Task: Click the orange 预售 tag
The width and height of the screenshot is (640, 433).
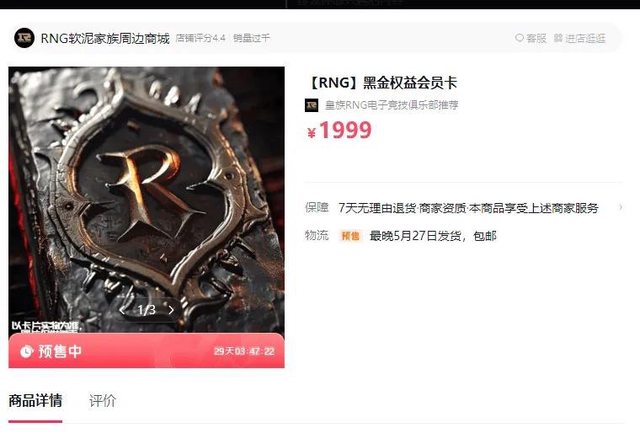Action: click(350, 236)
